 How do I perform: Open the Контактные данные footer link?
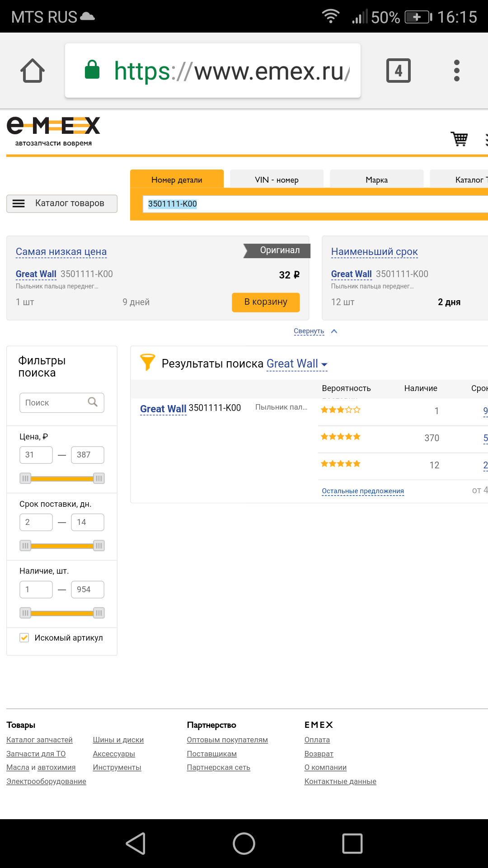(340, 781)
